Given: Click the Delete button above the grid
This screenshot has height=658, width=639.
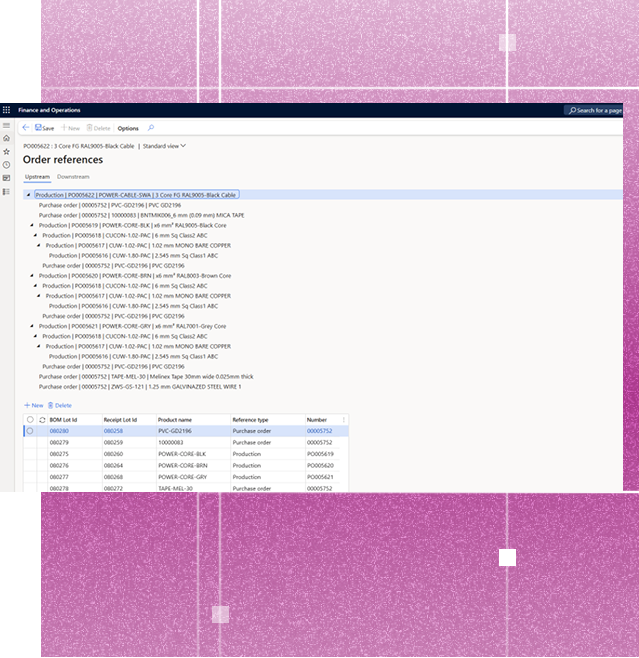Looking at the screenshot, I should coord(60,405).
